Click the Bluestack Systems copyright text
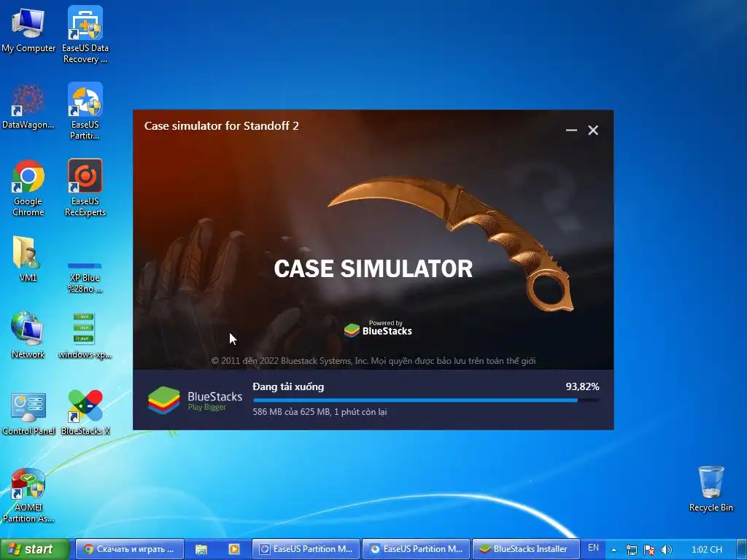Viewport: 747px width, 560px height. tap(373, 360)
